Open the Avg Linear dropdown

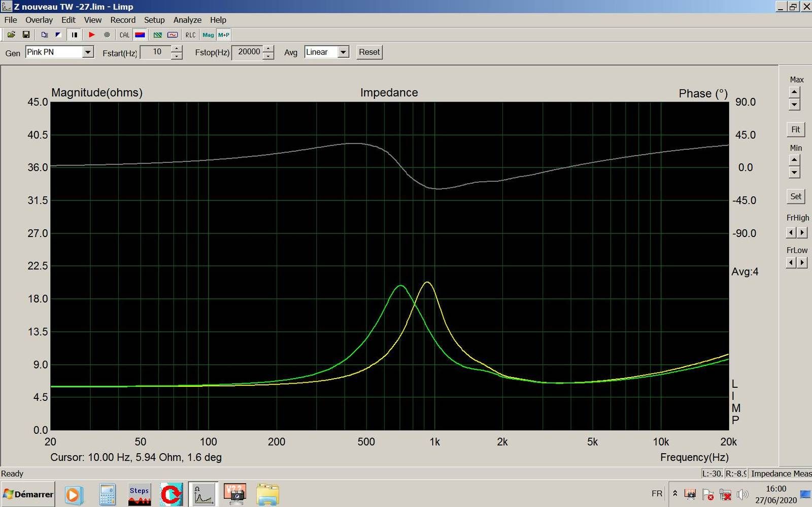343,52
